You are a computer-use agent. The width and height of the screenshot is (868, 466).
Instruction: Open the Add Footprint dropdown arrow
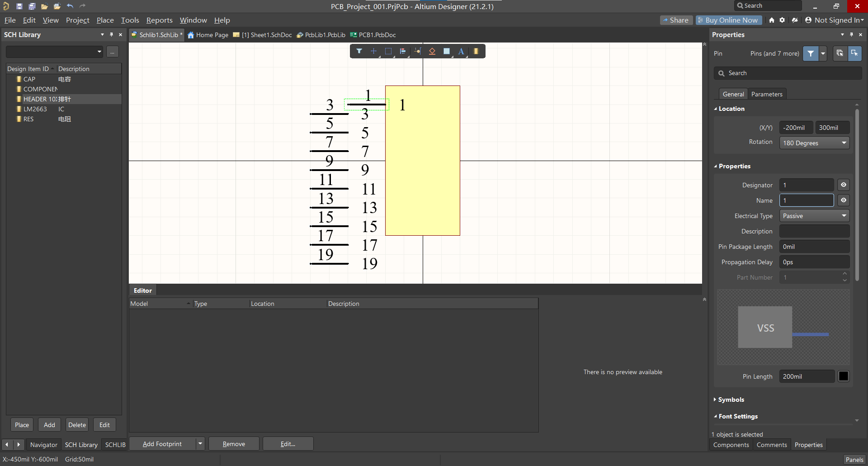pos(200,444)
